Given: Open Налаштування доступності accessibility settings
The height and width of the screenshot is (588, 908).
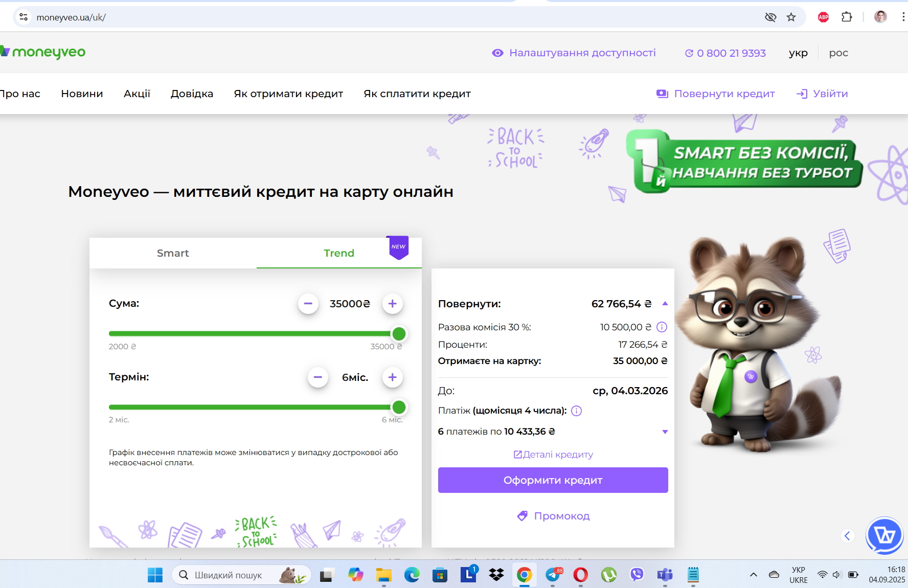Looking at the screenshot, I should [x=574, y=53].
